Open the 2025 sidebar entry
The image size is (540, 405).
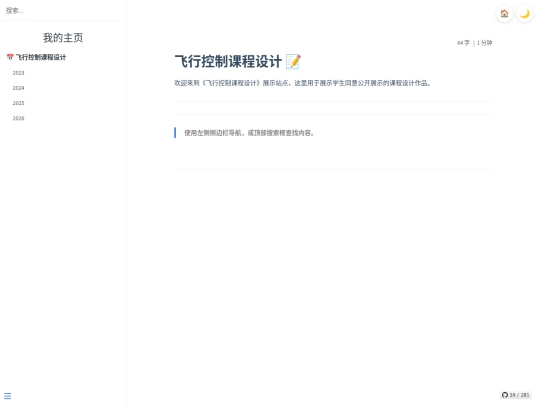19,103
